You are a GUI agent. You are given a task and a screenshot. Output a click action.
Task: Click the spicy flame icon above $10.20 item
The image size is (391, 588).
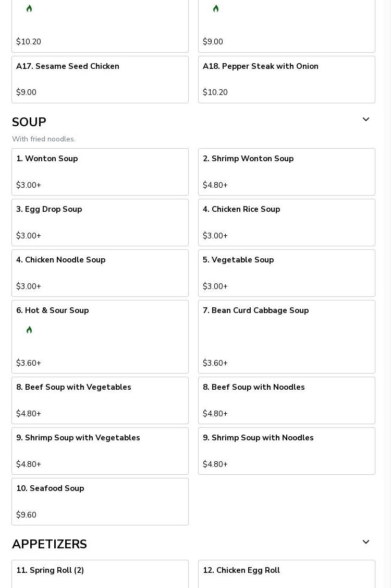pos(29,9)
